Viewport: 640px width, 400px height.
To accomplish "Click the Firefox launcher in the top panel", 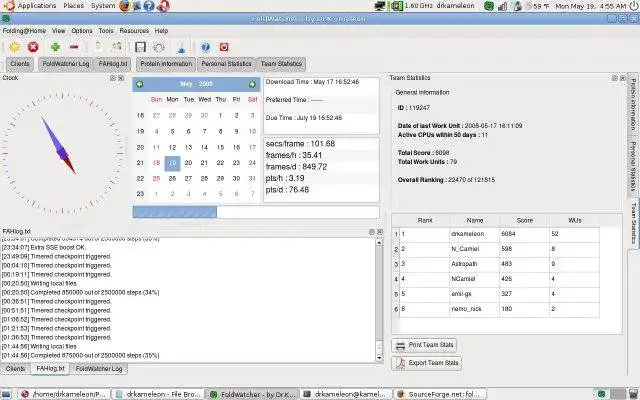I will tap(125, 6).
